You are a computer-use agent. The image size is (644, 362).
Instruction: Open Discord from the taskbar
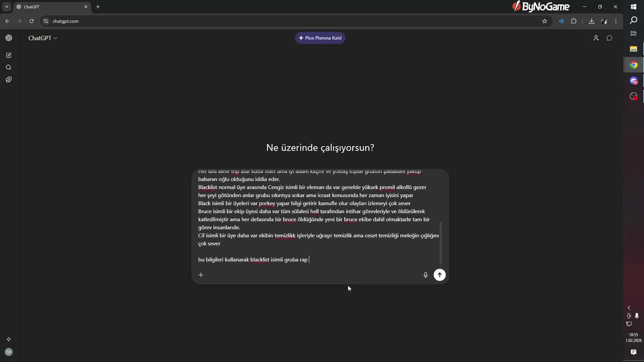pos(633,80)
